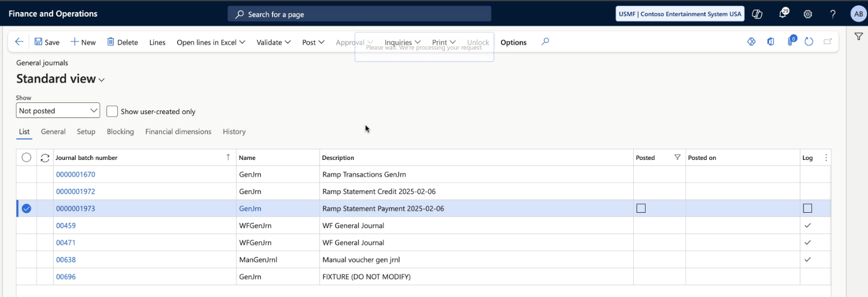The height and width of the screenshot is (297, 868).
Task: Open journal link 0000001973
Action: (76, 208)
